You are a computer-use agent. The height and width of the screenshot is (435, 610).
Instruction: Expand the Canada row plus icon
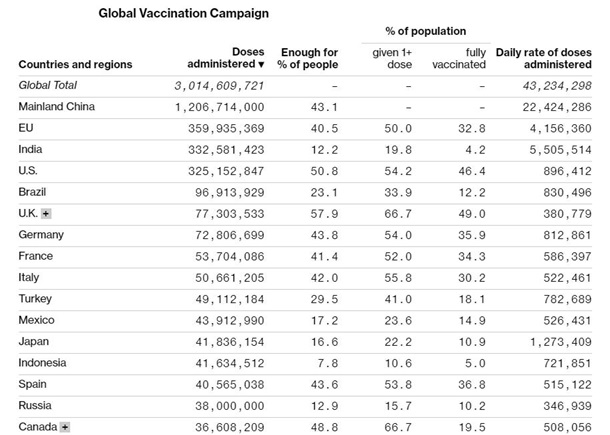(x=65, y=427)
